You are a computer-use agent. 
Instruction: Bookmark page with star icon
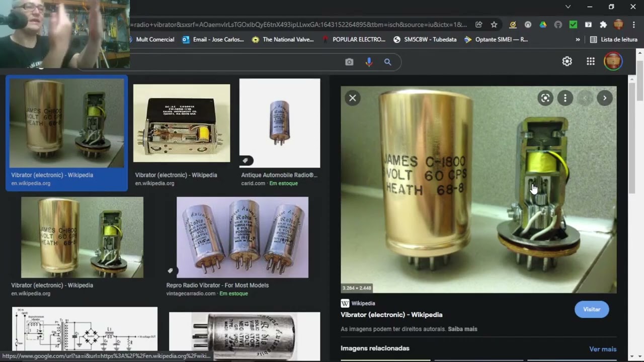click(x=494, y=25)
